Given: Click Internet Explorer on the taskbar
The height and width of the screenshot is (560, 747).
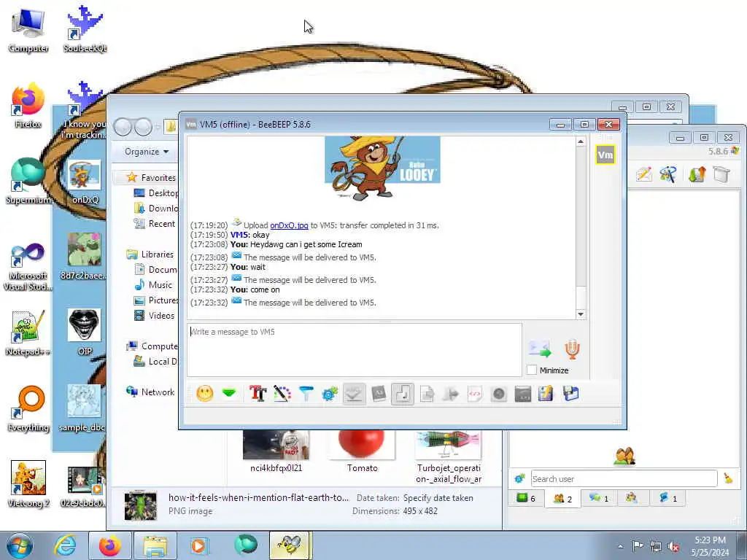Looking at the screenshot, I should [64, 545].
